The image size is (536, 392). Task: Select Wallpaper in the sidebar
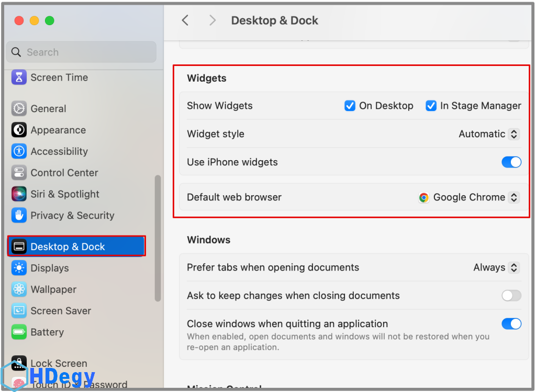tap(53, 289)
